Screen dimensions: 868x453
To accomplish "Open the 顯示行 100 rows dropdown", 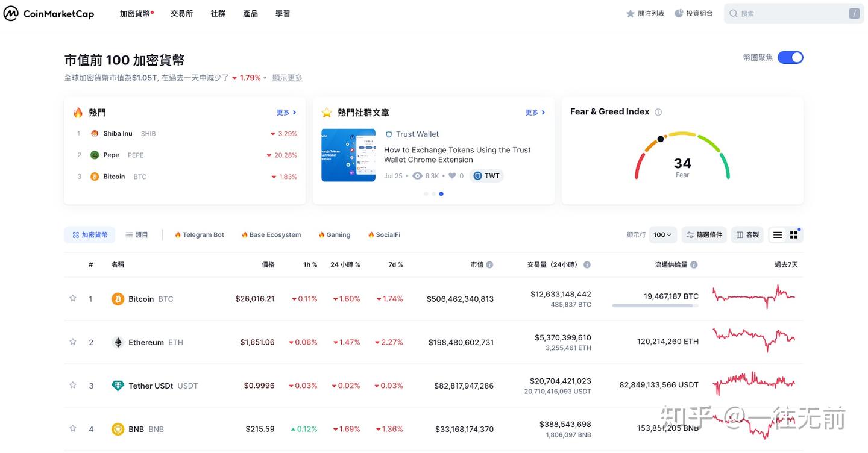I will (x=662, y=234).
